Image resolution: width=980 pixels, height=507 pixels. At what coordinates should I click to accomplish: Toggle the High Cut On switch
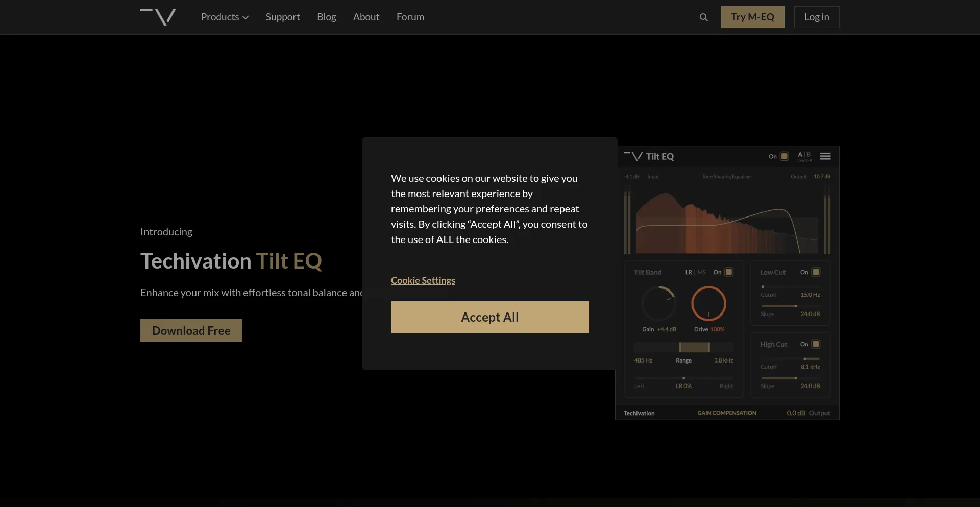pos(816,344)
